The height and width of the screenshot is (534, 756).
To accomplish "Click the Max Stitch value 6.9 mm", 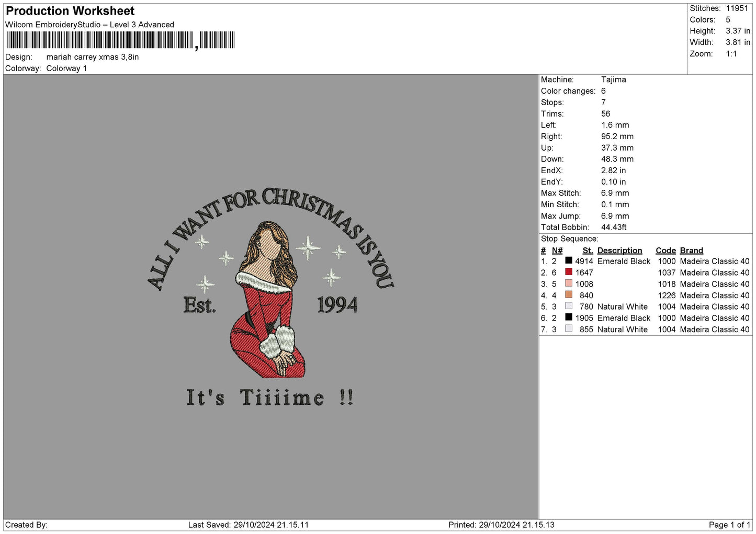I will point(615,193).
